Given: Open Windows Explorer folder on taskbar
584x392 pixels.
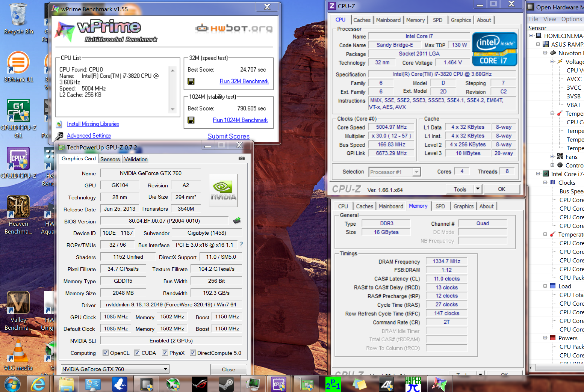Looking at the screenshot, I should click(67, 384).
